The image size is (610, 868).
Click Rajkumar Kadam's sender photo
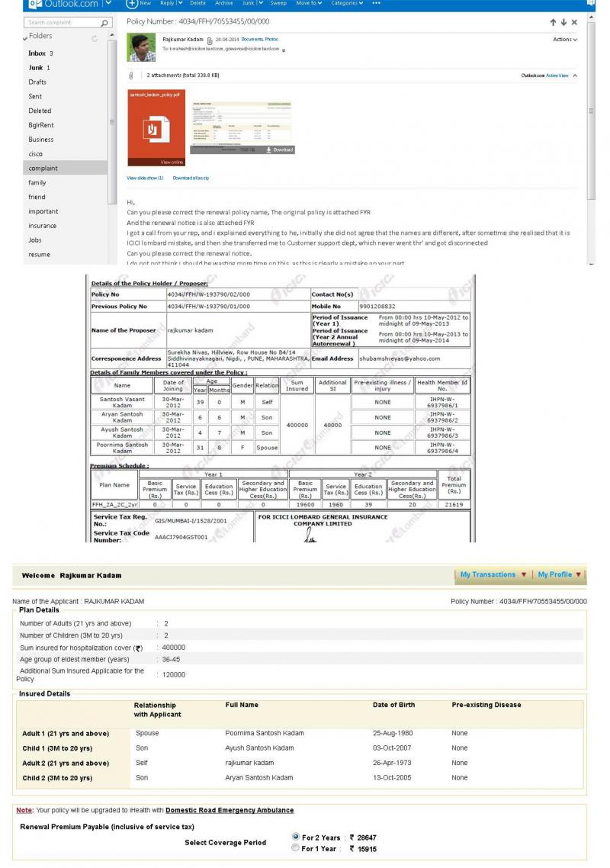click(141, 47)
